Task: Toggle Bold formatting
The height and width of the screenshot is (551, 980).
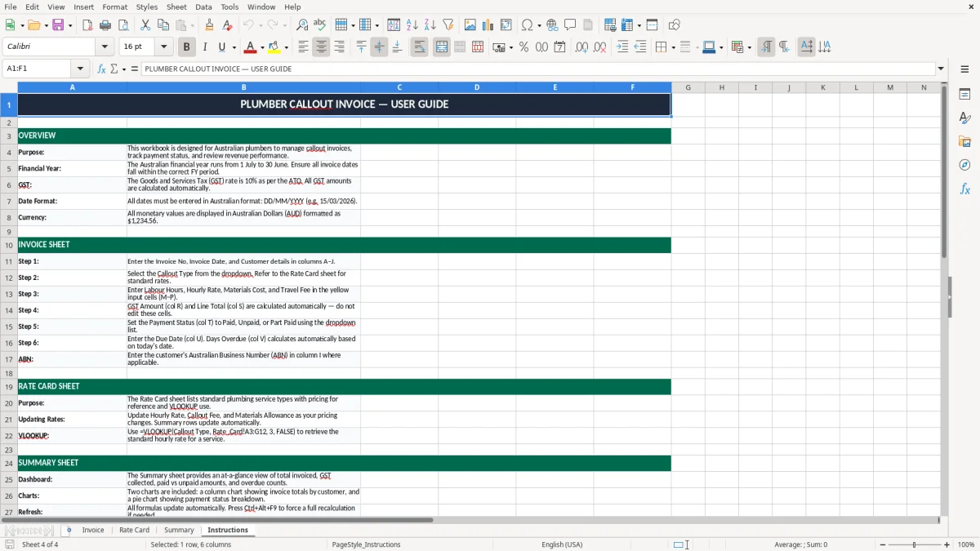Action: 186,47
